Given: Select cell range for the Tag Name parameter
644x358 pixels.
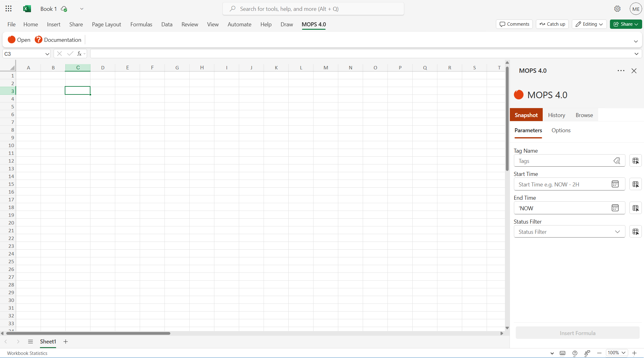Looking at the screenshot, I should coord(636,160).
